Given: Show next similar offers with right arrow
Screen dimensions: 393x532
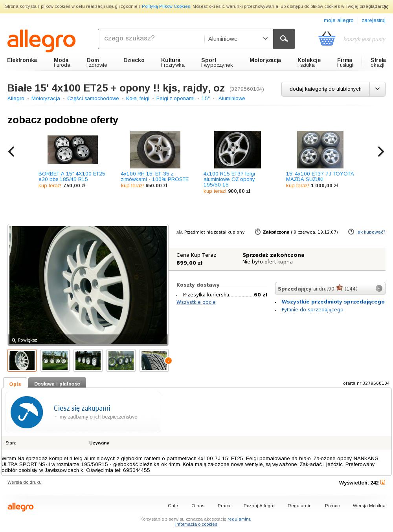Looking at the screenshot, I should (x=381, y=152).
